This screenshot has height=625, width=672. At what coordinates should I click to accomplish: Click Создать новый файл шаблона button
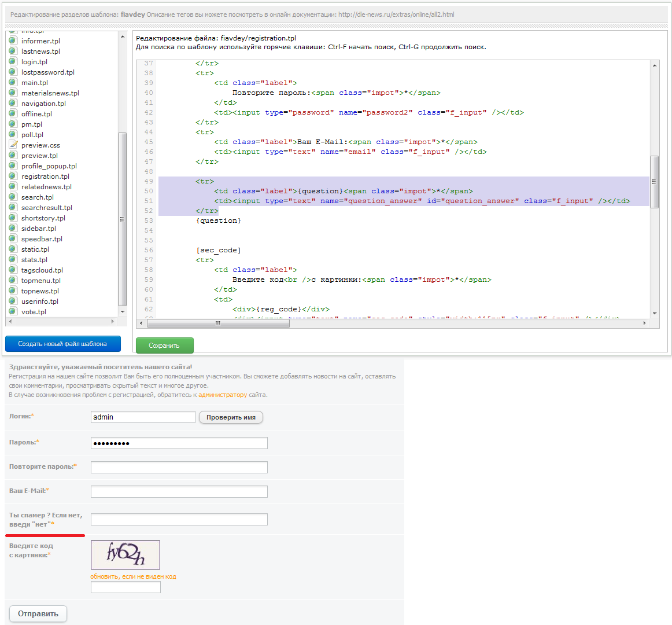[62, 344]
